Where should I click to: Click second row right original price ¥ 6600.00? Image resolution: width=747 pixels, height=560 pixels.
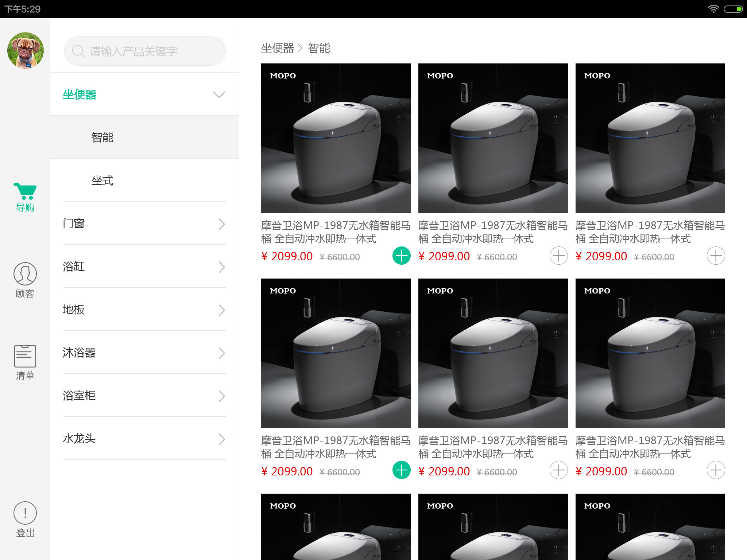654,472
